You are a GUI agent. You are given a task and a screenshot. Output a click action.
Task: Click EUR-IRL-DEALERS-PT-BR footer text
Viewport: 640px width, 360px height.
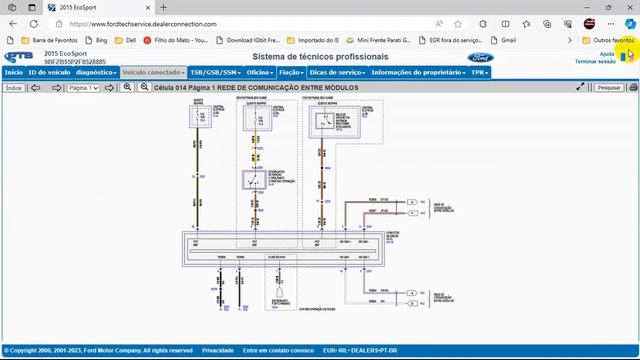pos(360,351)
